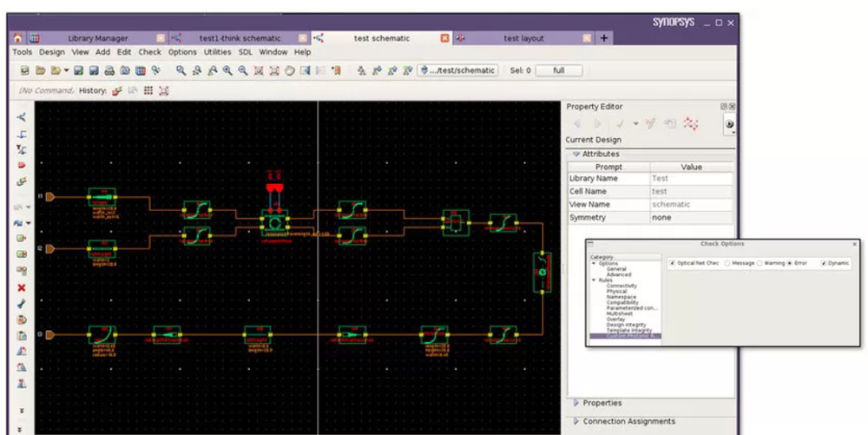868x435 pixels.
Task: Click the pan hand tool icon
Action: [290, 71]
